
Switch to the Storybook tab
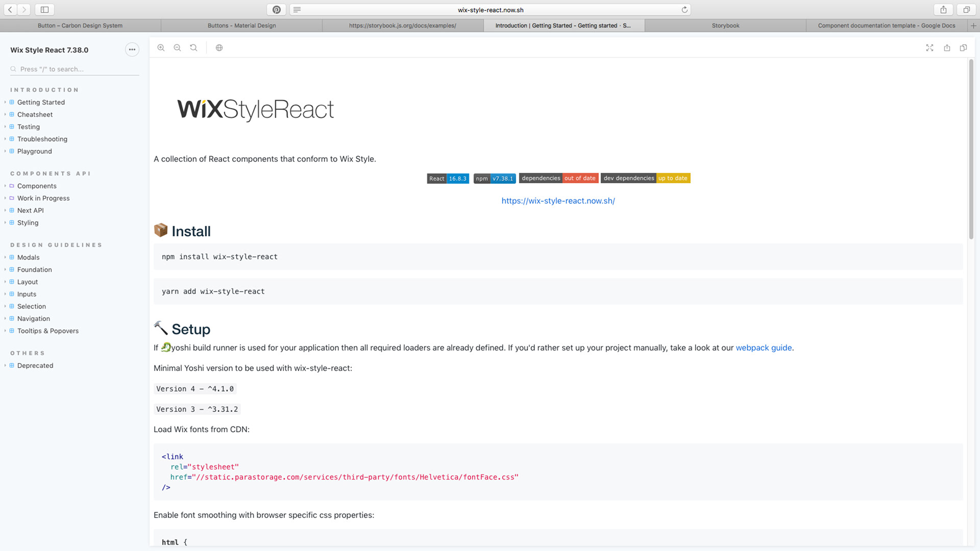(x=725, y=26)
